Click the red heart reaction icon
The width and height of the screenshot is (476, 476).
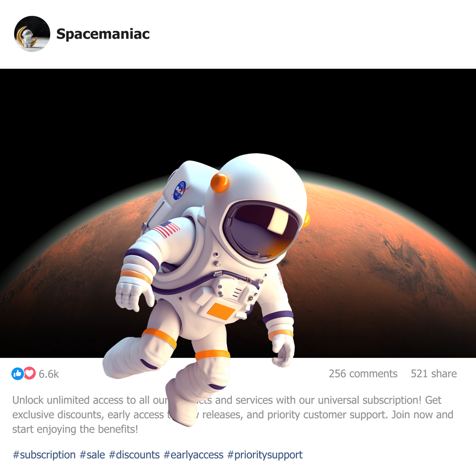(30, 373)
